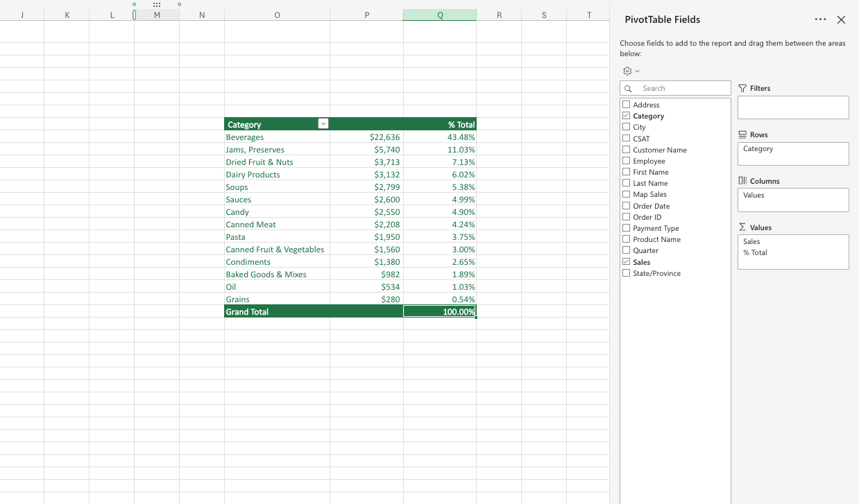Click Canned Fruit & Vegetables cell
Screen dimensions: 859x504
pyautogui.click(x=277, y=250)
